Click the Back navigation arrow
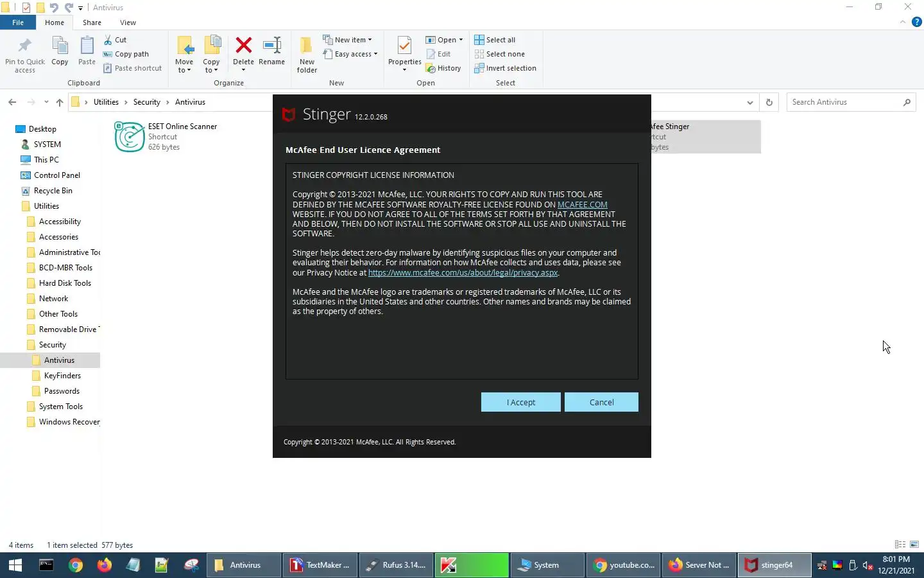 pyautogui.click(x=12, y=102)
